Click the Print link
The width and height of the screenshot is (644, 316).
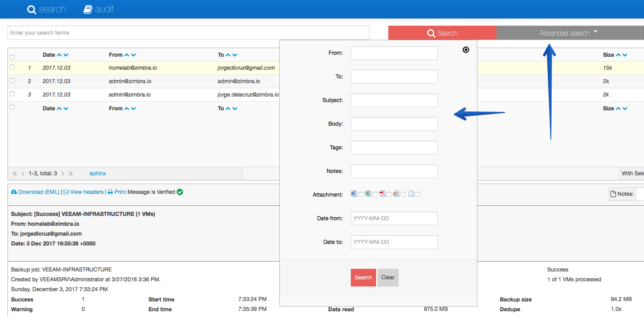[x=117, y=192]
